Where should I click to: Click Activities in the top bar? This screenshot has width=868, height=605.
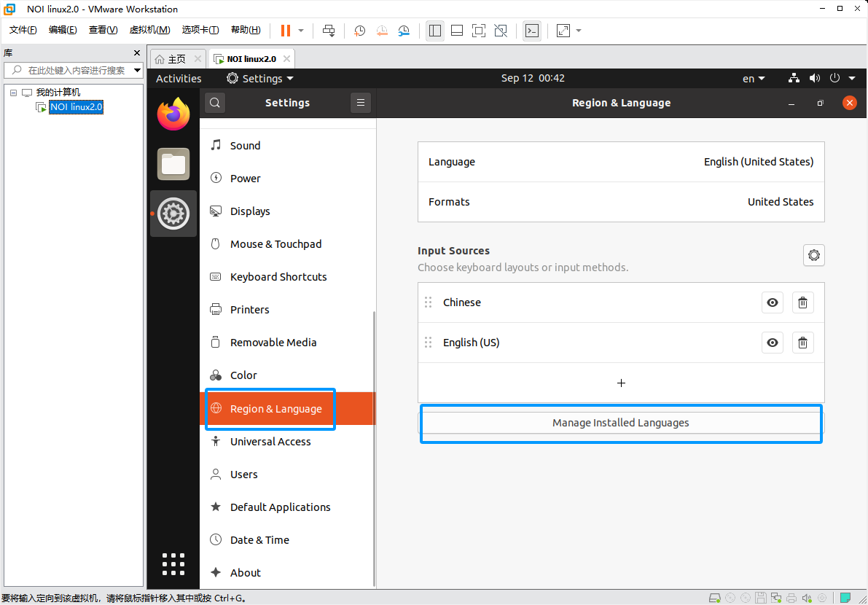[x=179, y=79]
